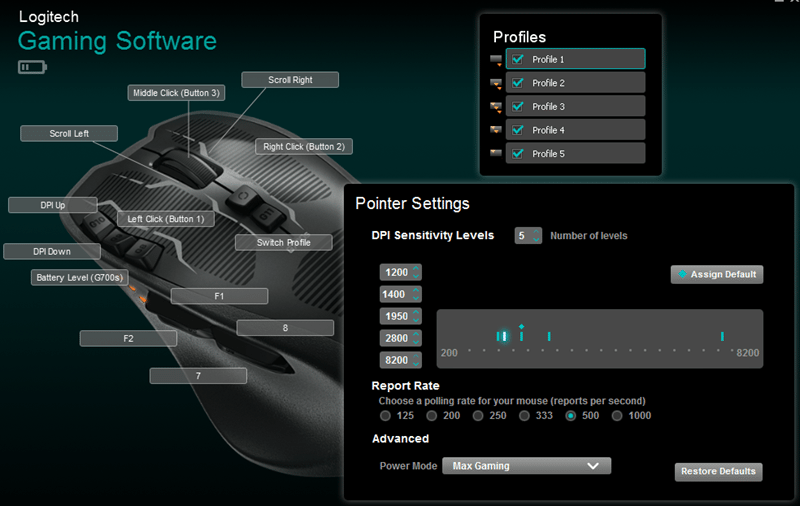Select the 1000 report rate option

click(617, 416)
